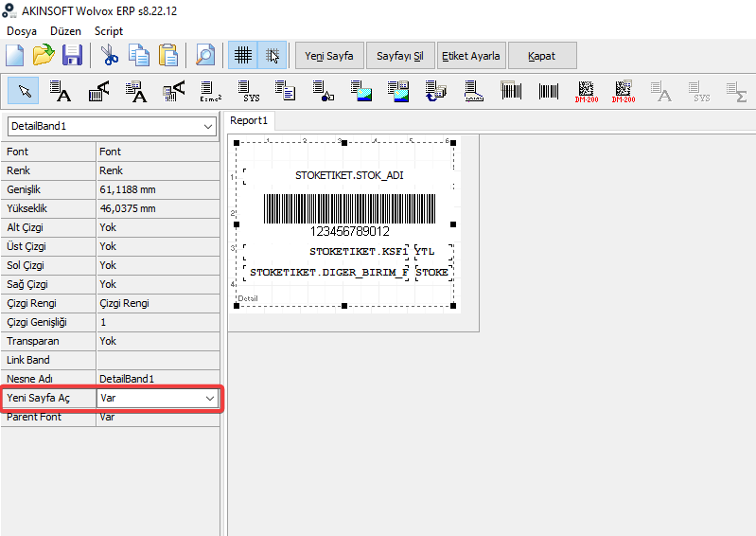Open an existing file with folder icon

click(44, 55)
